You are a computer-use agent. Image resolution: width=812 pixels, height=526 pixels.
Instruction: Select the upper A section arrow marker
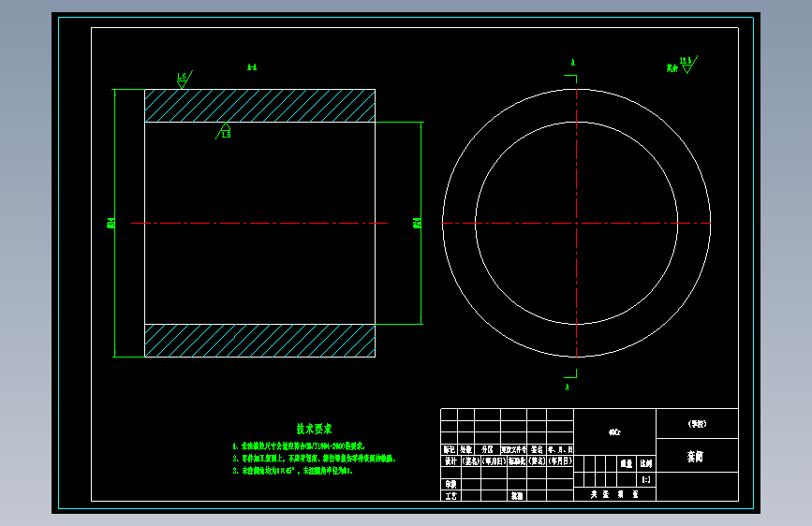[571, 72]
